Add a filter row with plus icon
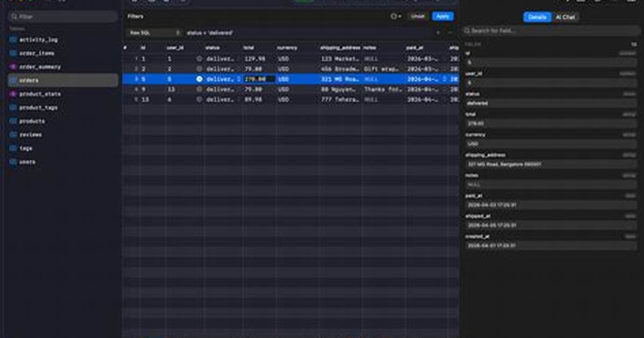The width and height of the screenshot is (644, 338). [438, 33]
